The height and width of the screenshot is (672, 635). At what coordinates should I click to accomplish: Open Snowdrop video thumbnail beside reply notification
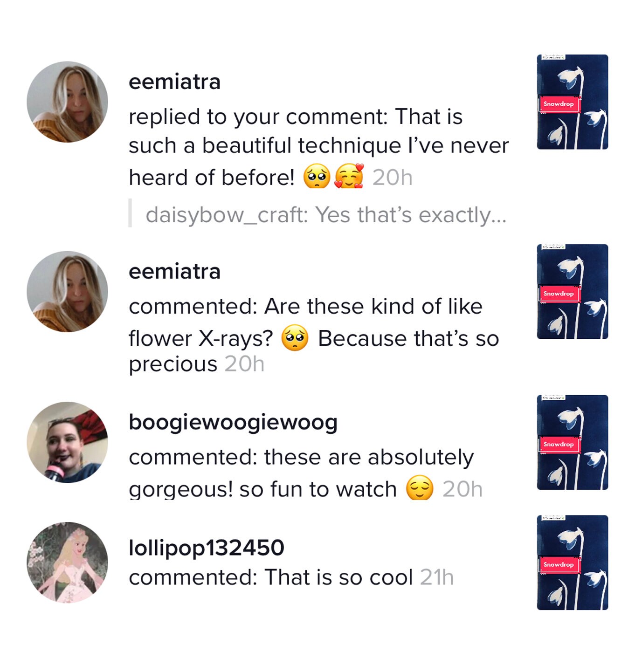click(572, 102)
